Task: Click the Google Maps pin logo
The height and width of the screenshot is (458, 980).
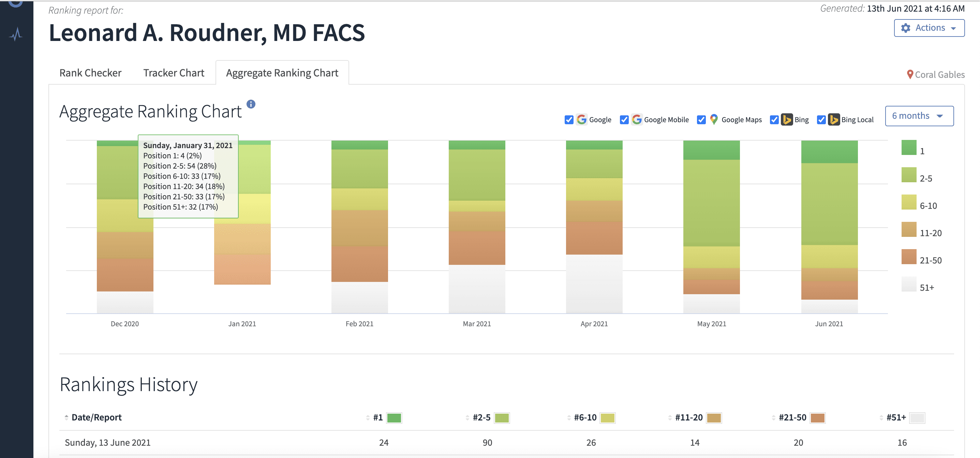Action: point(714,119)
